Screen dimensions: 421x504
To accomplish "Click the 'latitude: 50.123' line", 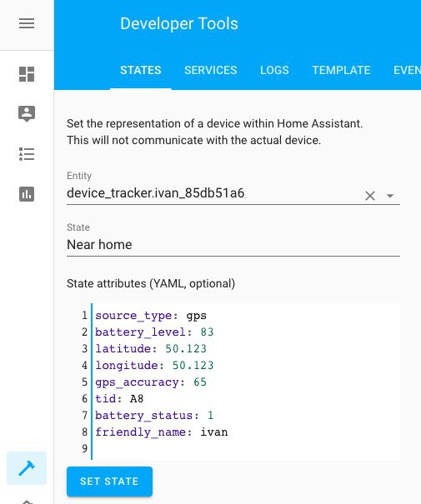I will [151, 349].
